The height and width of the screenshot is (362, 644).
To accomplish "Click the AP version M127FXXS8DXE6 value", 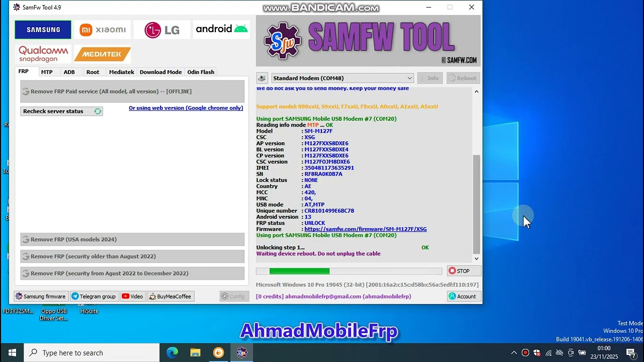I will click(x=327, y=143).
